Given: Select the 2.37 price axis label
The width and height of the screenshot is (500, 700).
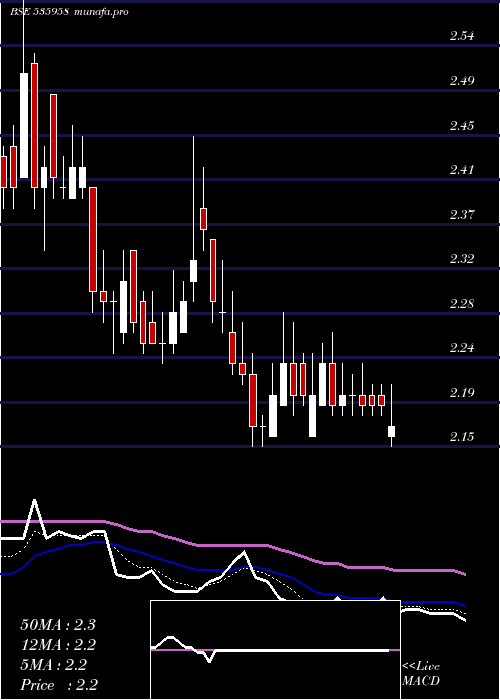Looking at the screenshot, I should (462, 214).
